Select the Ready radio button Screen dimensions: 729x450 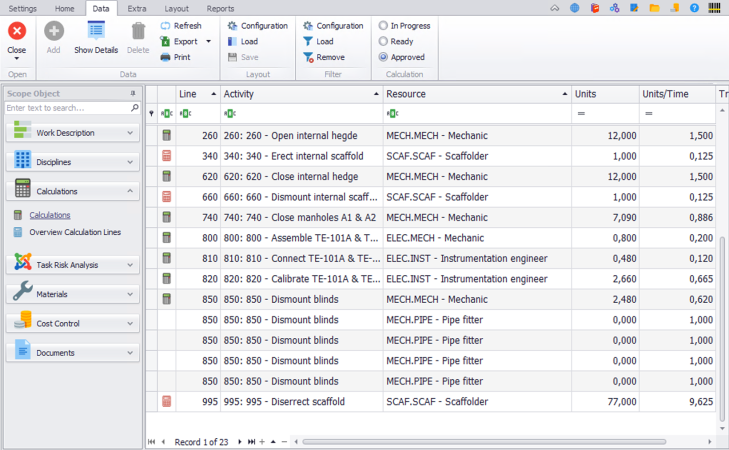click(383, 41)
